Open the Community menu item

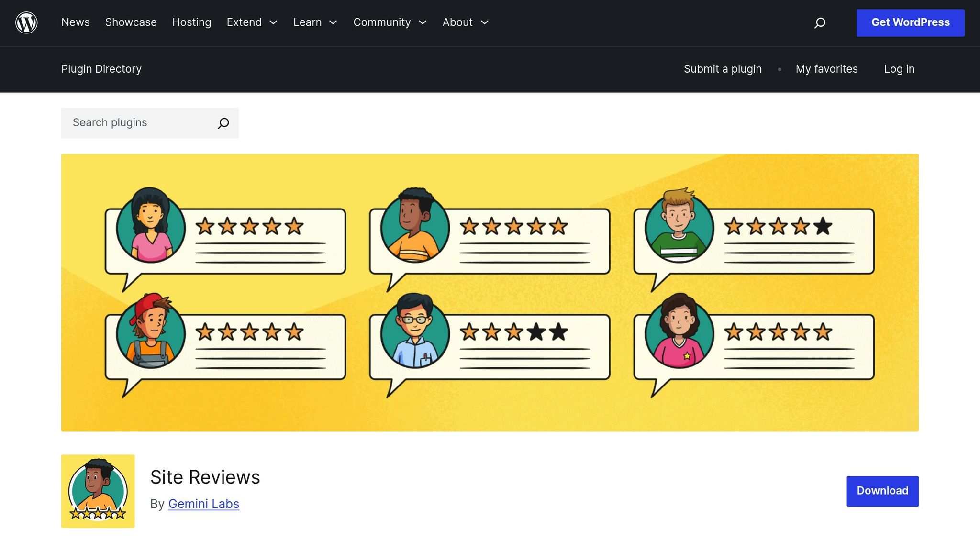click(x=382, y=22)
